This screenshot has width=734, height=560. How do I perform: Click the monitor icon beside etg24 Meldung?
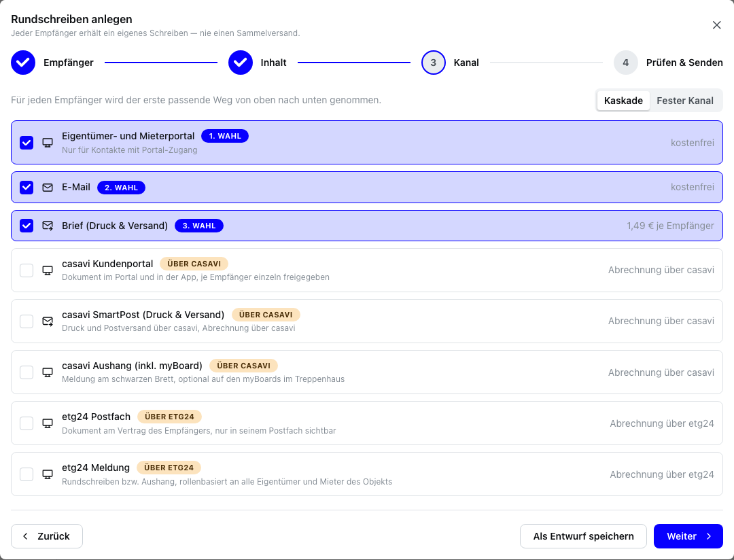48,474
